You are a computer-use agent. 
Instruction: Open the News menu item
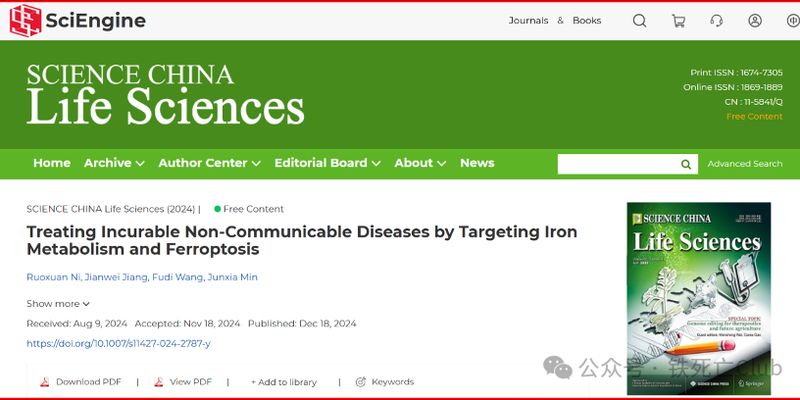point(477,163)
